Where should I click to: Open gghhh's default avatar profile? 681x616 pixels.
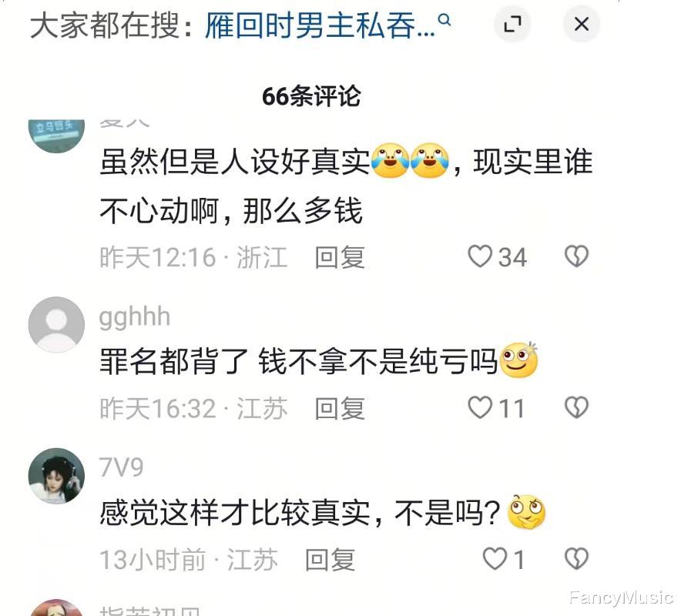56,325
